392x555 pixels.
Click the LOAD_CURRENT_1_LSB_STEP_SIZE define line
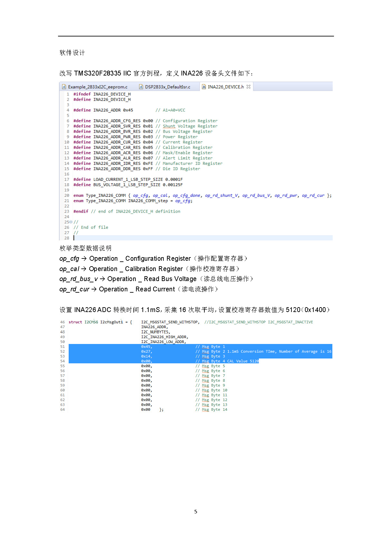pyautogui.click(x=128, y=179)
